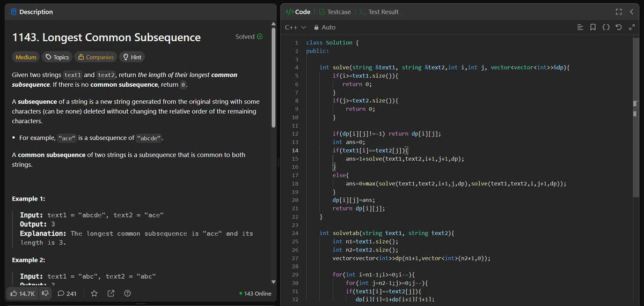644x306 pixels.
Task: Collapse the code panel with the chevron
Action: click(x=632, y=12)
